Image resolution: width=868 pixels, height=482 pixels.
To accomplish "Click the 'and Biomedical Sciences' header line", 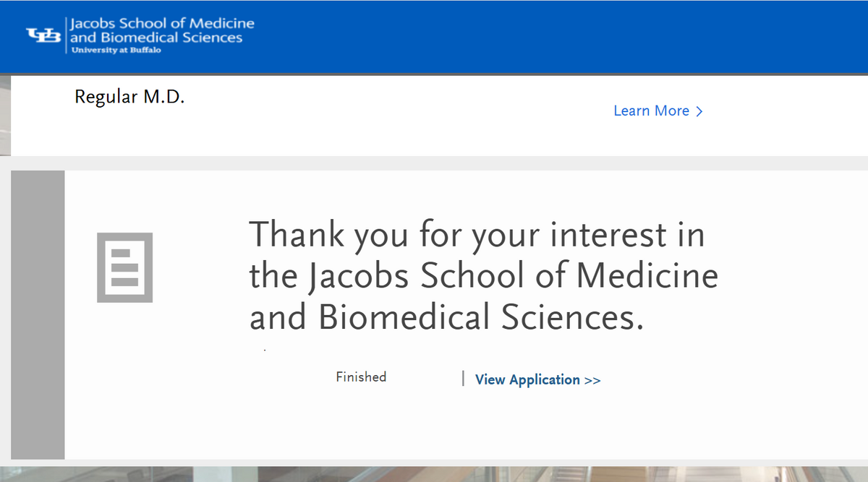I will pos(156,38).
